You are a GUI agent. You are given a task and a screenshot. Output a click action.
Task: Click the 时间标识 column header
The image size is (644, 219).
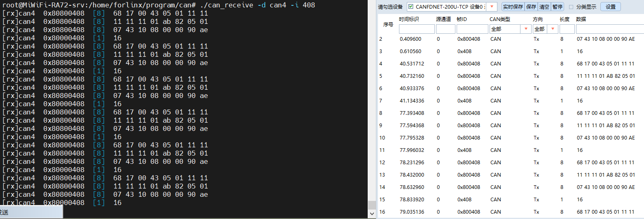[409, 19]
